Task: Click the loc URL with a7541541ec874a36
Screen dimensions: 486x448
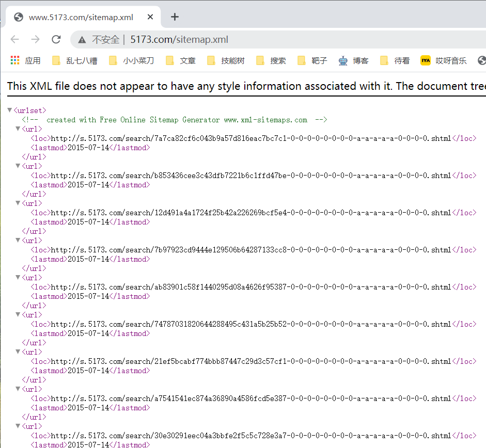Action: click(251, 398)
